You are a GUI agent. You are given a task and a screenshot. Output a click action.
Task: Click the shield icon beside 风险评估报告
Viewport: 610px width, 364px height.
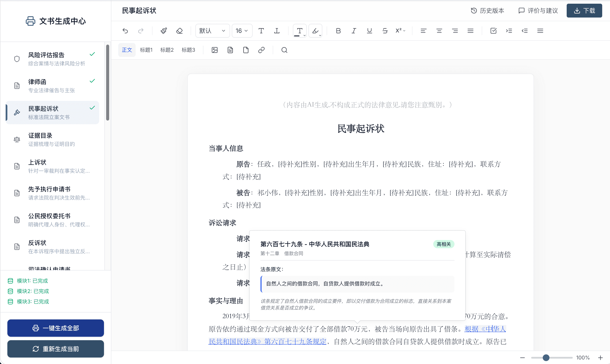coord(17,59)
